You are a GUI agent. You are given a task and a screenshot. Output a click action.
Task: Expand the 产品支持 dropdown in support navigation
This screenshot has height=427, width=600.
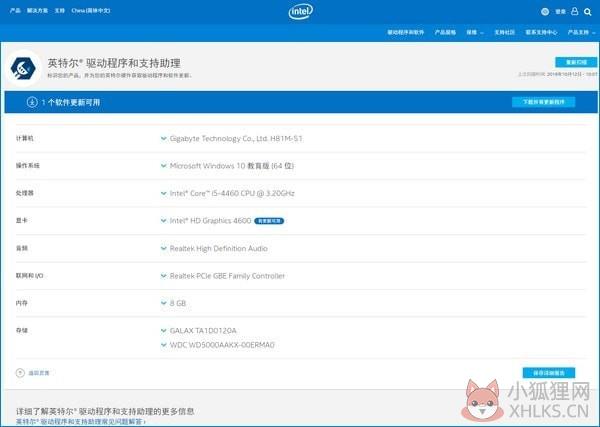[581, 33]
